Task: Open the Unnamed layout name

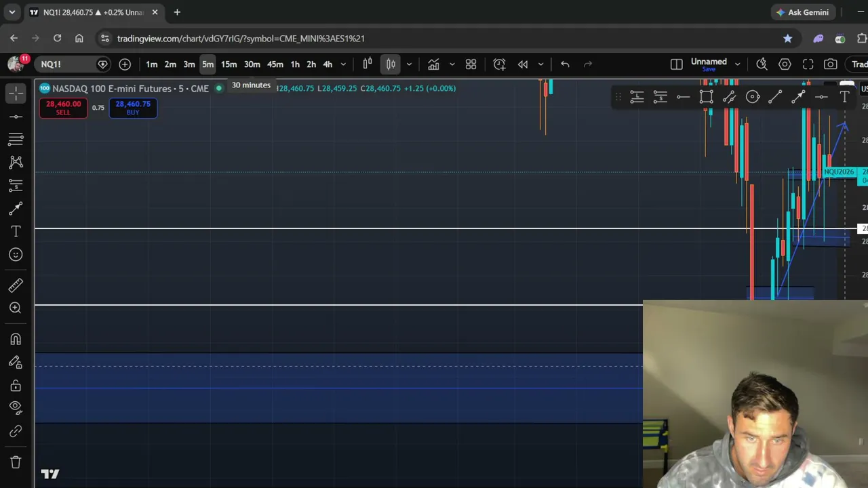Action: coord(709,61)
